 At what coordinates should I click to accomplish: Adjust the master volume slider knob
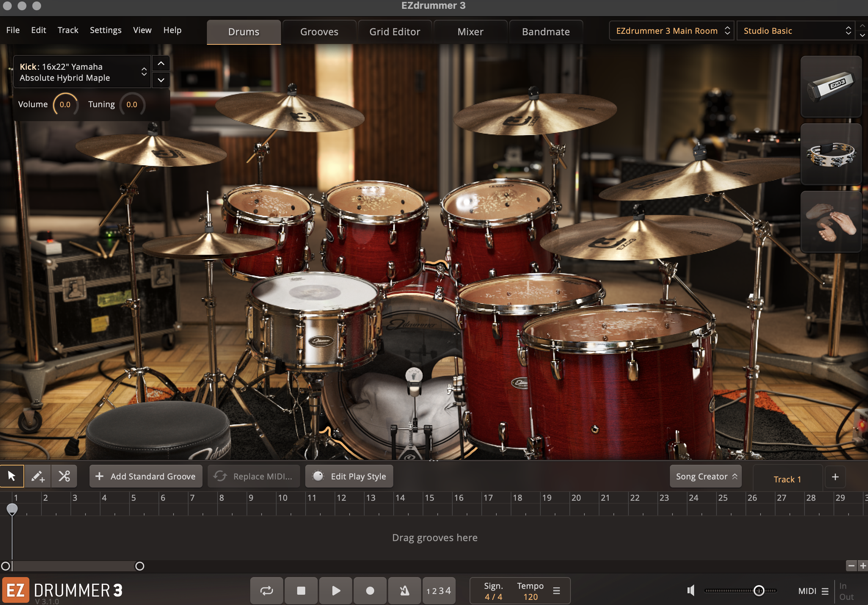[759, 591]
